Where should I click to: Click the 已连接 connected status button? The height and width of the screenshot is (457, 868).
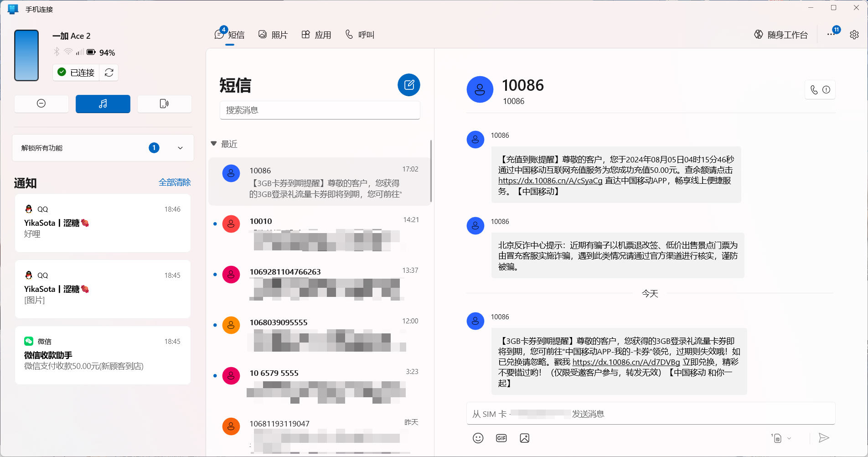click(76, 73)
